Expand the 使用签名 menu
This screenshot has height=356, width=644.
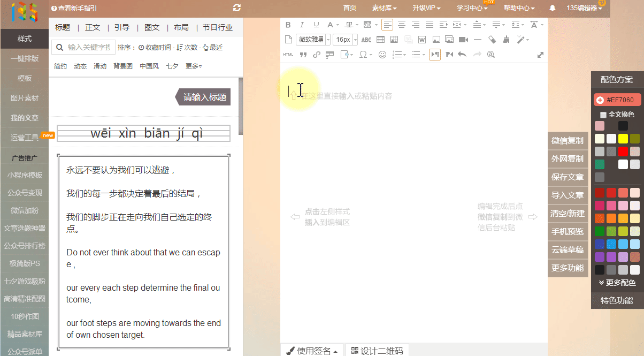(x=312, y=351)
